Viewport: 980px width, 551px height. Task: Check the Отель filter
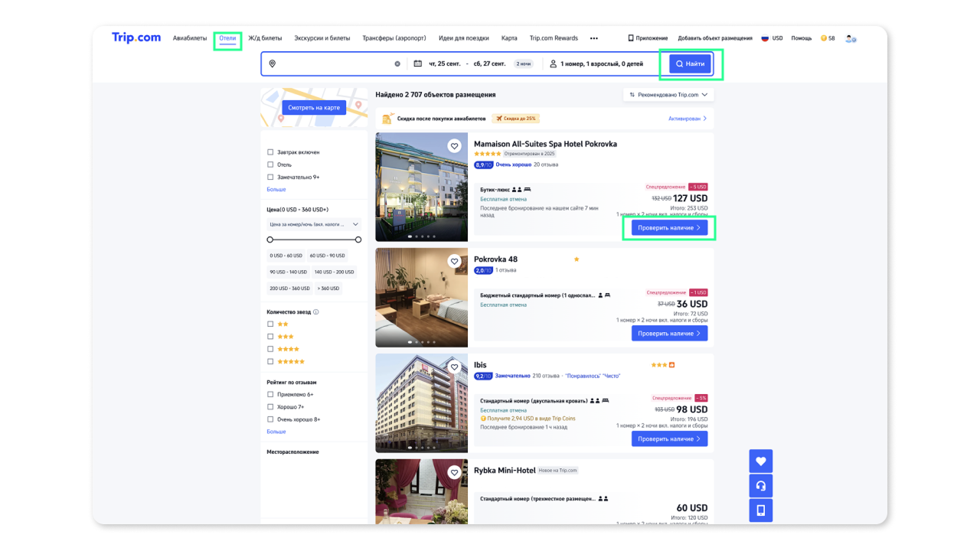click(270, 165)
